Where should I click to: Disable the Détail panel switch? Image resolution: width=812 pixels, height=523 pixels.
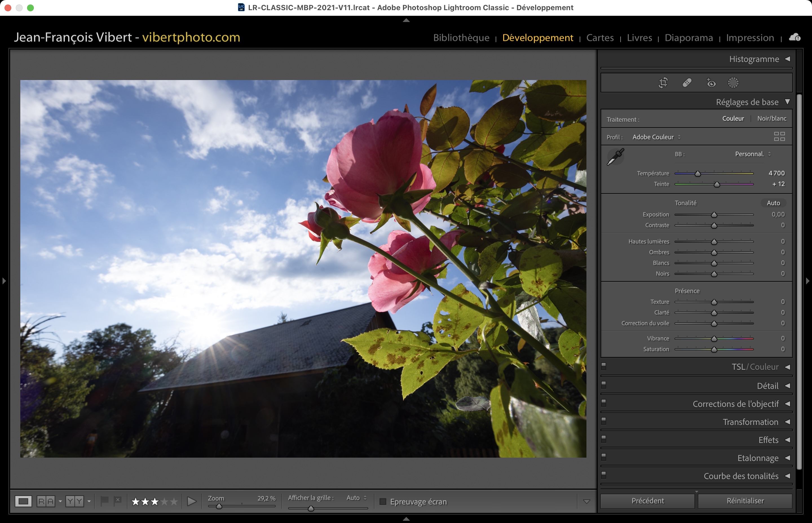point(604,385)
